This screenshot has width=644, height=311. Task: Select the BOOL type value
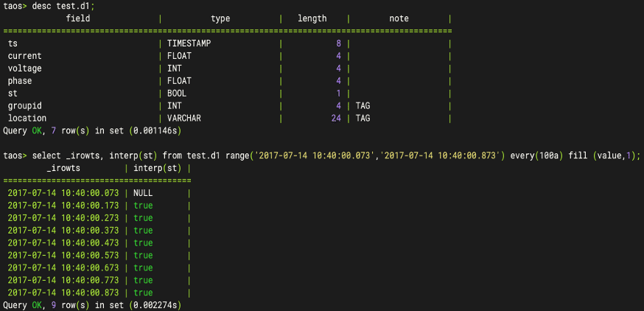coord(177,94)
